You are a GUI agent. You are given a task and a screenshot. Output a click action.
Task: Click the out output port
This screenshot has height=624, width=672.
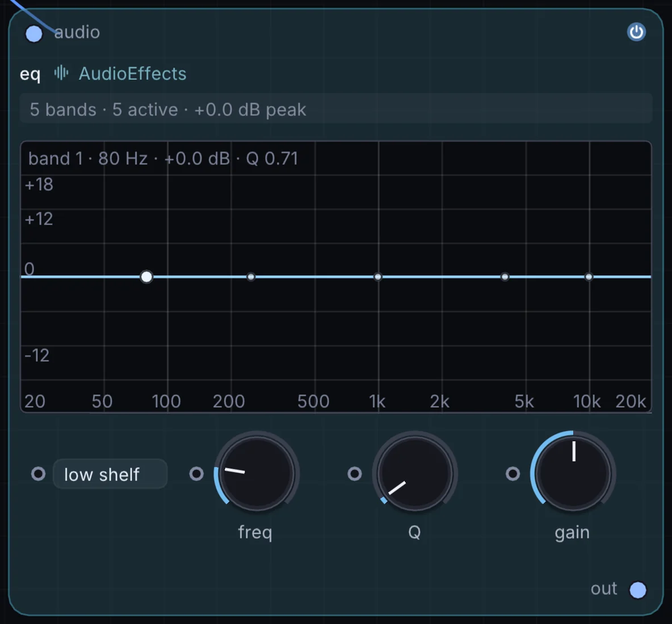[x=638, y=590]
